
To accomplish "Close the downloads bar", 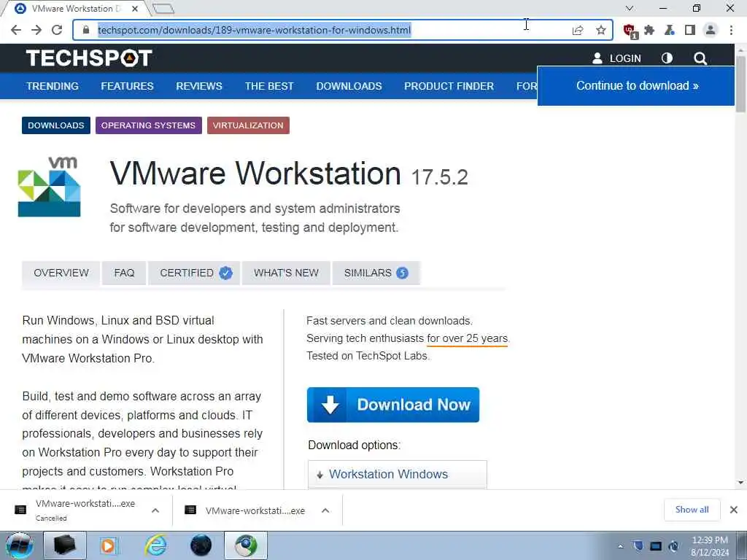I will 734,510.
